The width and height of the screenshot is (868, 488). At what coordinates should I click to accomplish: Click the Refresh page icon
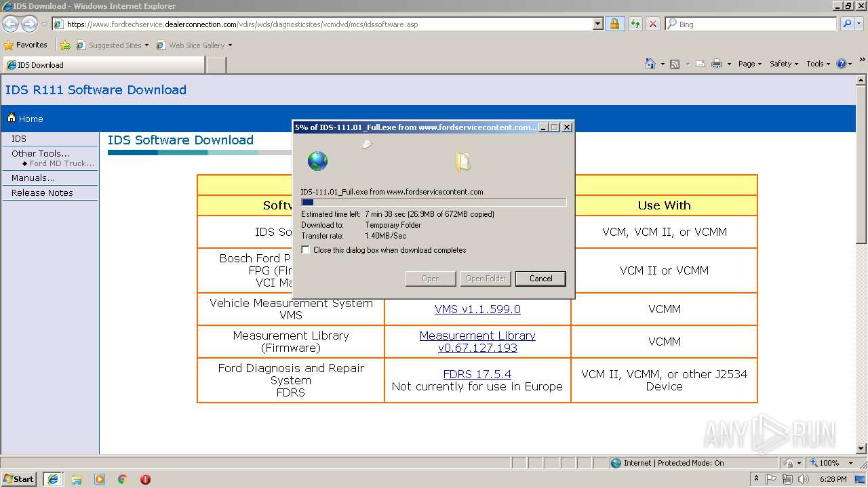coord(635,24)
